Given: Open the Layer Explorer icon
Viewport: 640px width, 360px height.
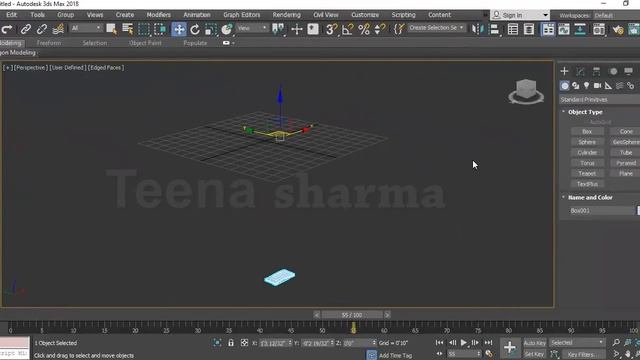Looking at the screenshot, I should (x=529, y=29).
